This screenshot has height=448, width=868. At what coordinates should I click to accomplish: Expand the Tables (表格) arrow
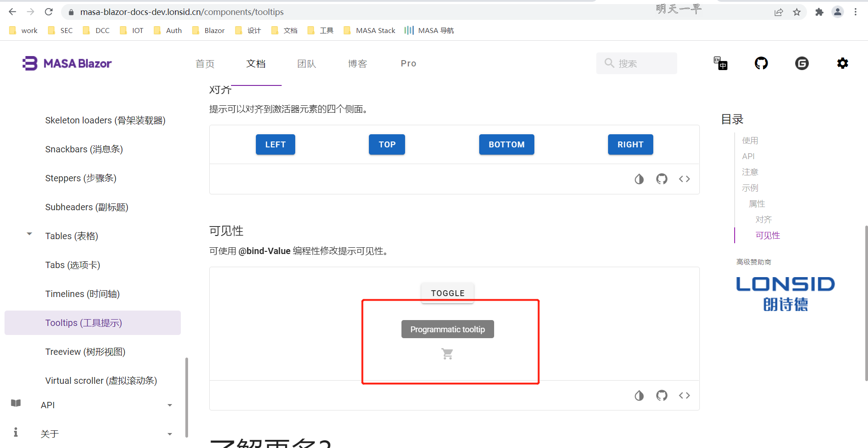(29, 234)
